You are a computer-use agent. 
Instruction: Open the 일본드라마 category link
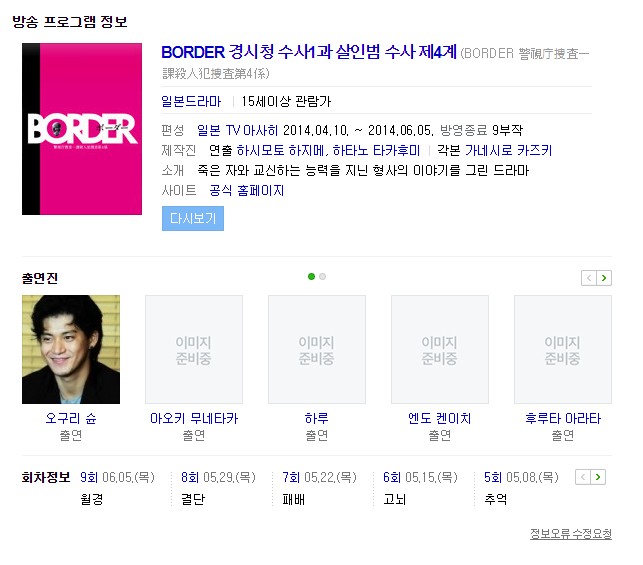click(191, 101)
